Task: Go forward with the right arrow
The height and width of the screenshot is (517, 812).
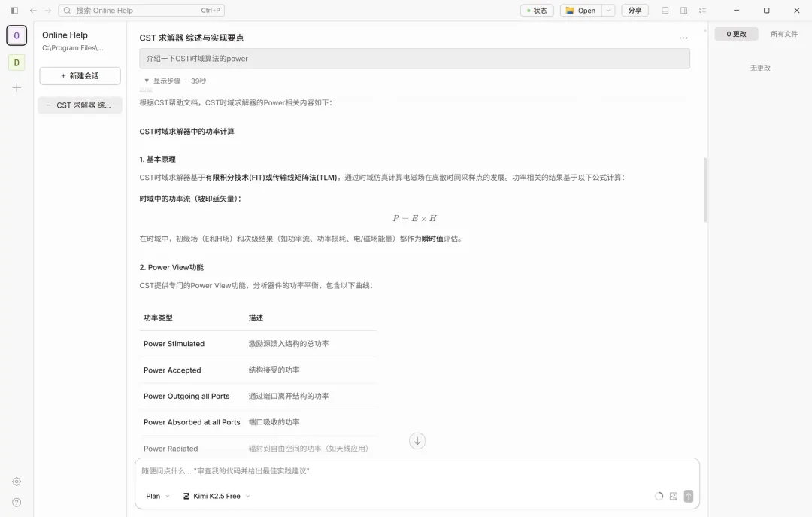Action: (48, 11)
